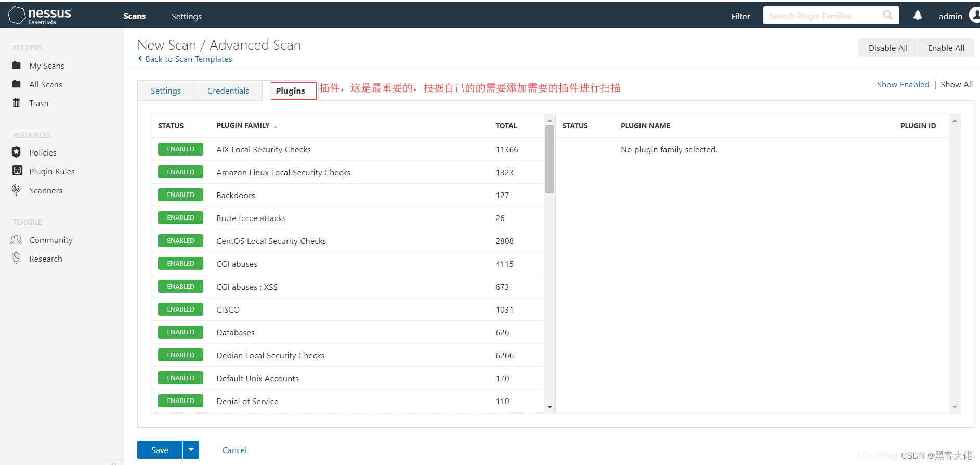Click the plugin family list scrollbar thumb

pos(550,159)
